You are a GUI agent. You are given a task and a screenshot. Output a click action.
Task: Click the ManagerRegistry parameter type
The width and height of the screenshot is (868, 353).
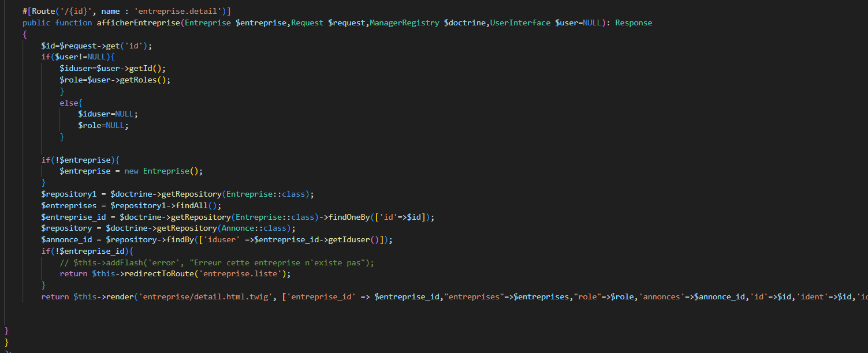pos(404,23)
